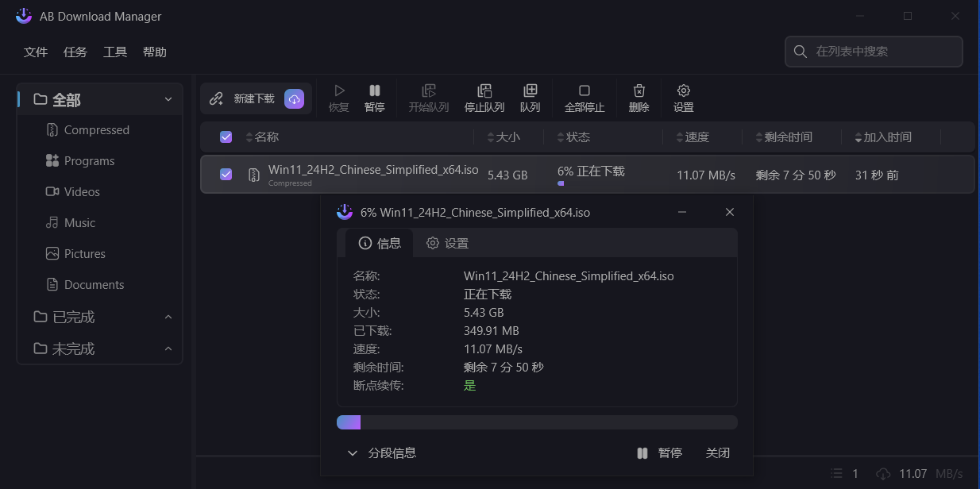Click the search magnifier icon
Screen dimensions: 980x489
click(x=801, y=52)
